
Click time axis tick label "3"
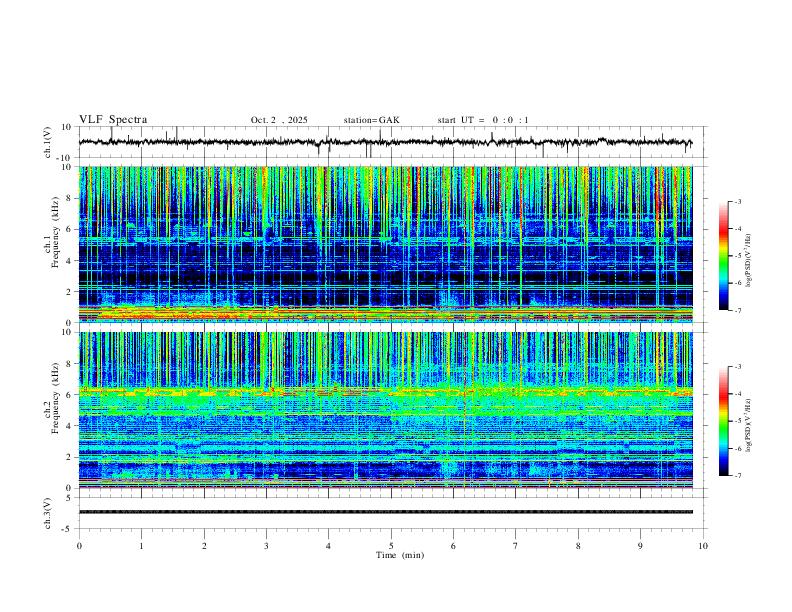tap(266, 546)
